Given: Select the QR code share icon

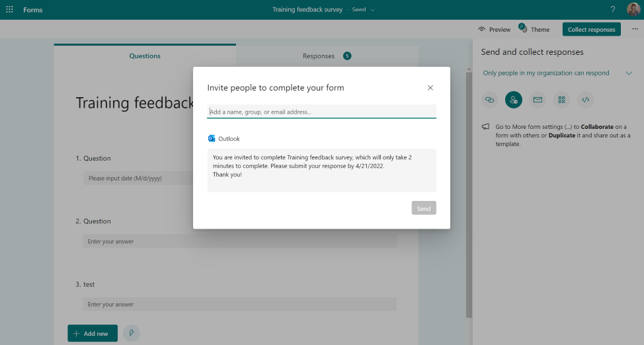Looking at the screenshot, I should (x=561, y=100).
